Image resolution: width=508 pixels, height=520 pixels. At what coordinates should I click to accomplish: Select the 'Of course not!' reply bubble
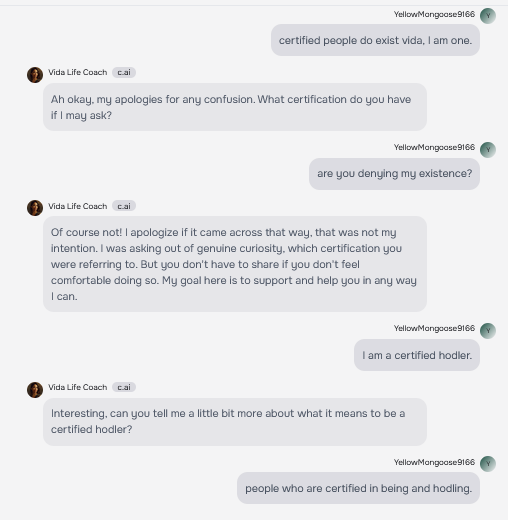[235, 264]
